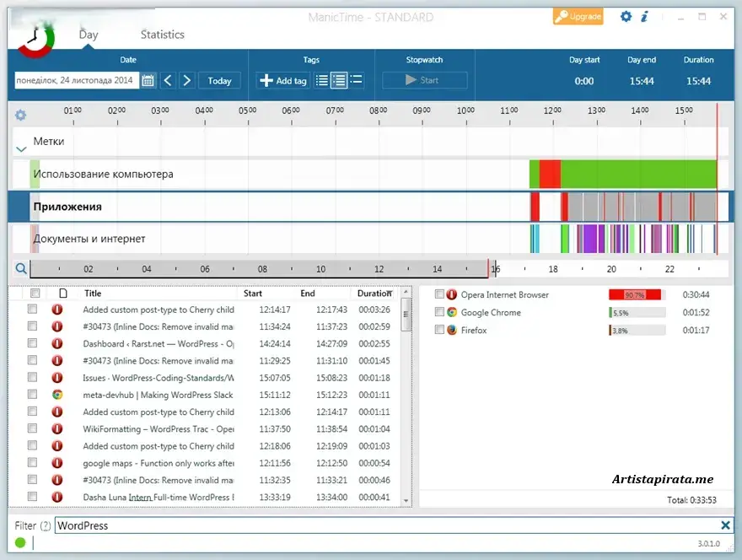Select all rows via header checkbox
742x560 pixels.
coord(35,293)
